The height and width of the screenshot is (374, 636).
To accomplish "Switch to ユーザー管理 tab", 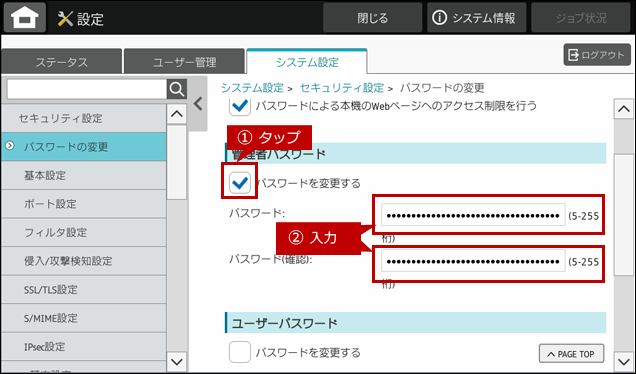I will (185, 62).
